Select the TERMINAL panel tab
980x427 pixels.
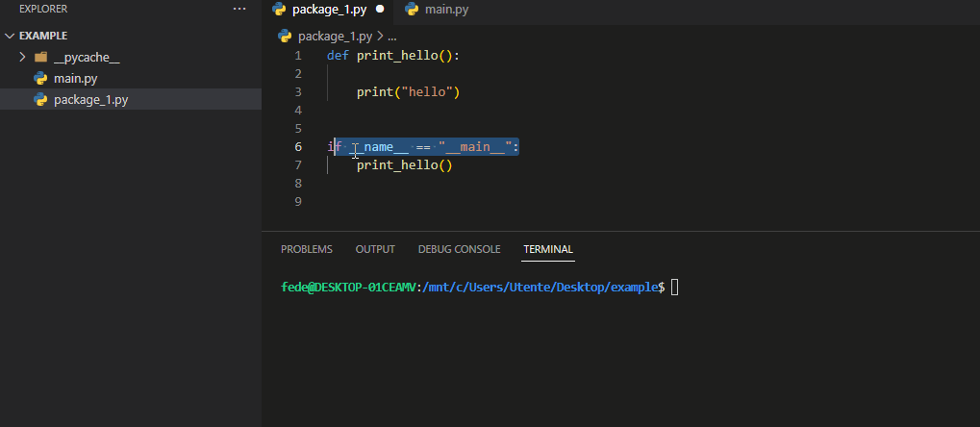(x=548, y=249)
